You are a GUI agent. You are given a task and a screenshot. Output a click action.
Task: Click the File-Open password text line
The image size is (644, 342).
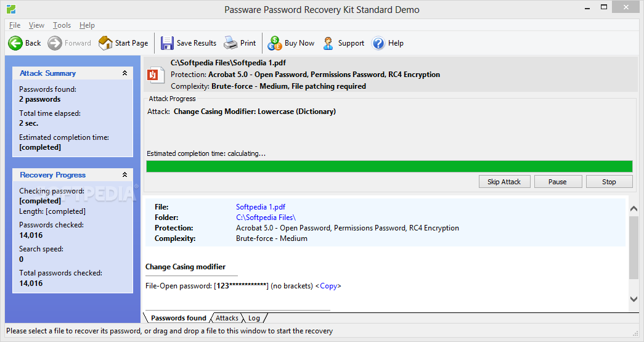pos(243,286)
